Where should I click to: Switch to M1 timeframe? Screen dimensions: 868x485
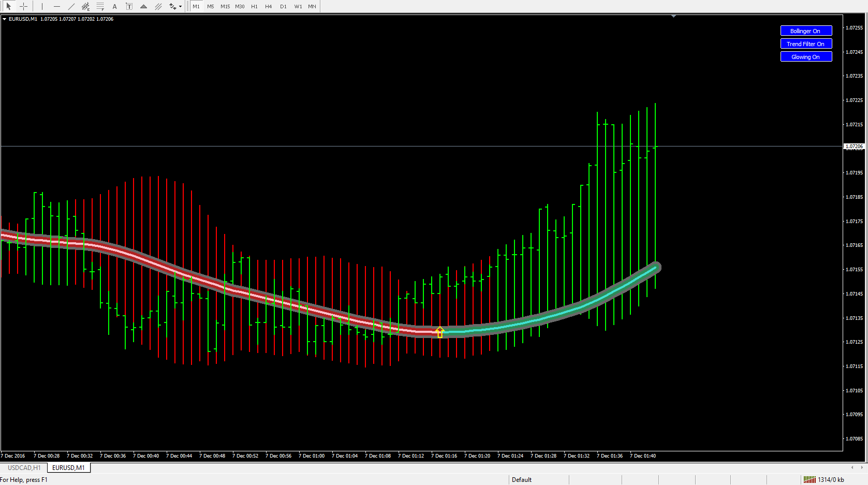(x=196, y=6)
